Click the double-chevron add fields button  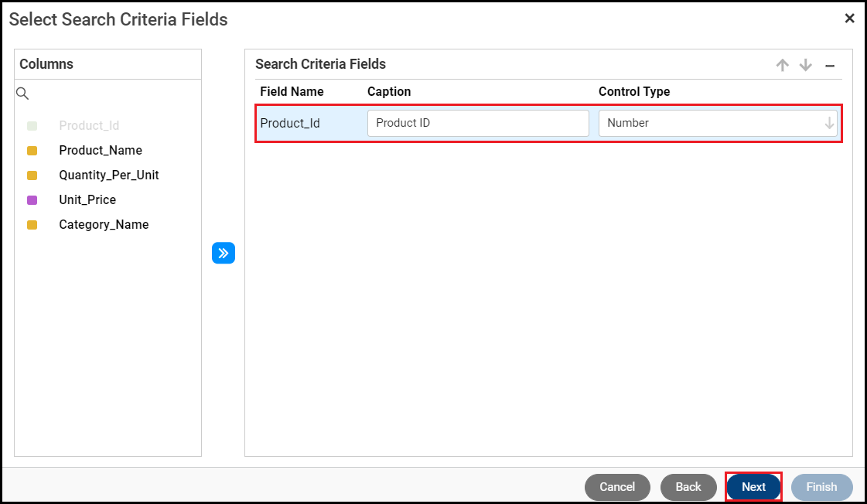(223, 253)
